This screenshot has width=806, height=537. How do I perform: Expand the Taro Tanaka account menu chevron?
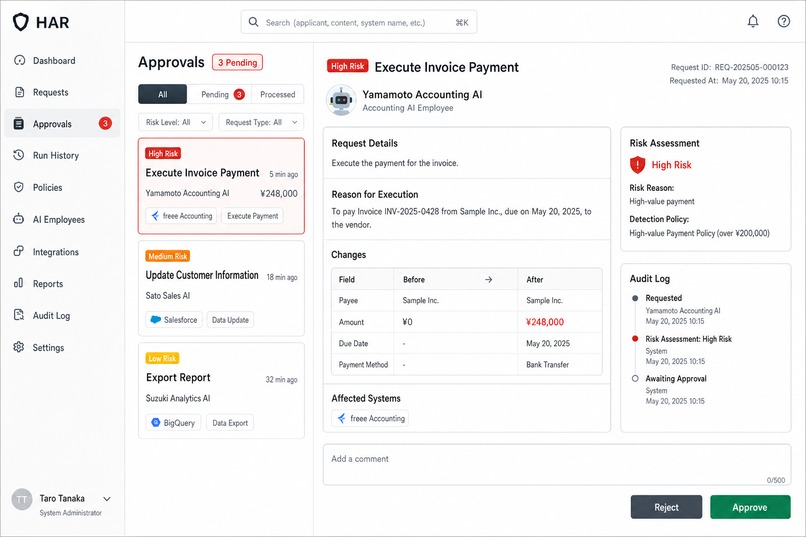tap(107, 499)
